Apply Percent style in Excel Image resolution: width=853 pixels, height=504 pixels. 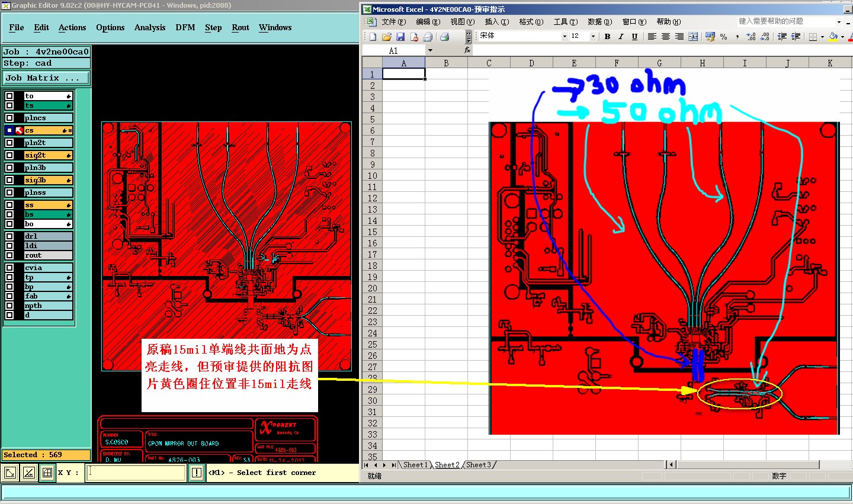723,37
